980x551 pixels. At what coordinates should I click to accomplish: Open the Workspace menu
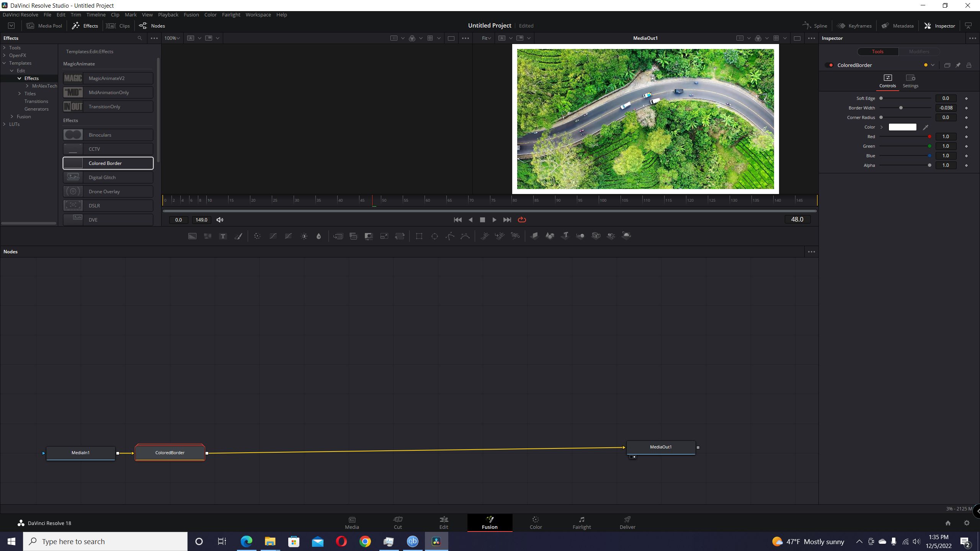click(x=258, y=15)
